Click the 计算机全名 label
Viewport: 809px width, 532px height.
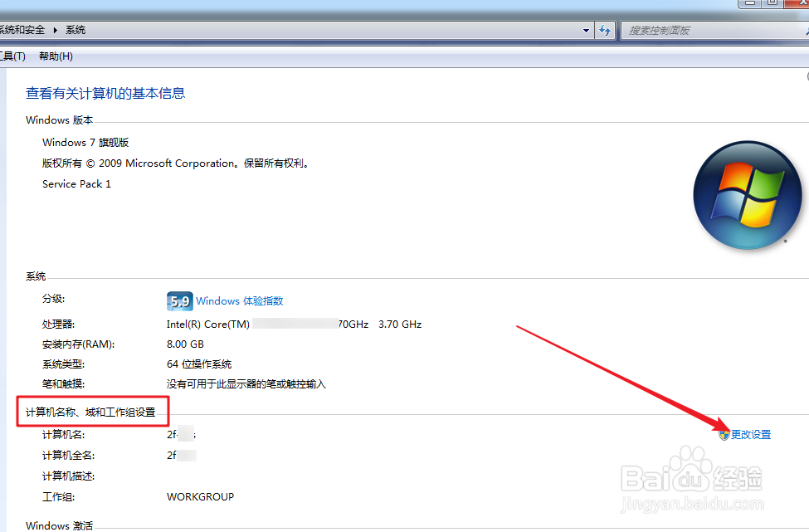pos(69,456)
